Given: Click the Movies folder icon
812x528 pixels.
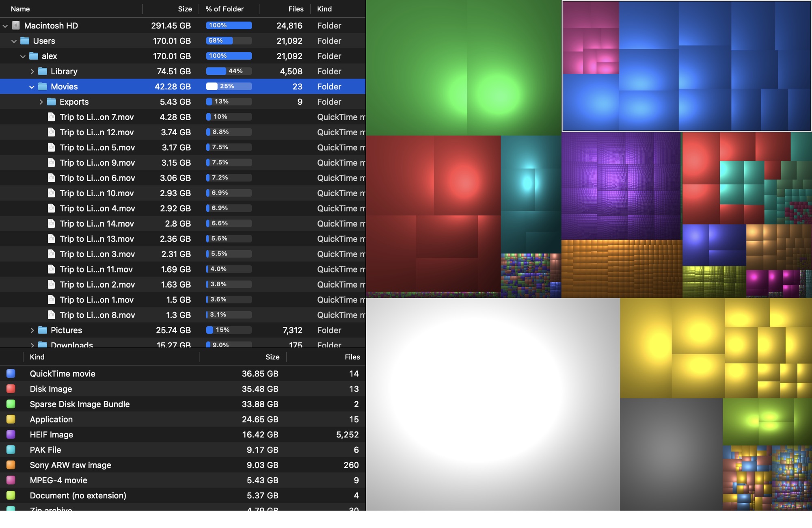Looking at the screenshot, I should pyautogui.click(x=43, y=87).
